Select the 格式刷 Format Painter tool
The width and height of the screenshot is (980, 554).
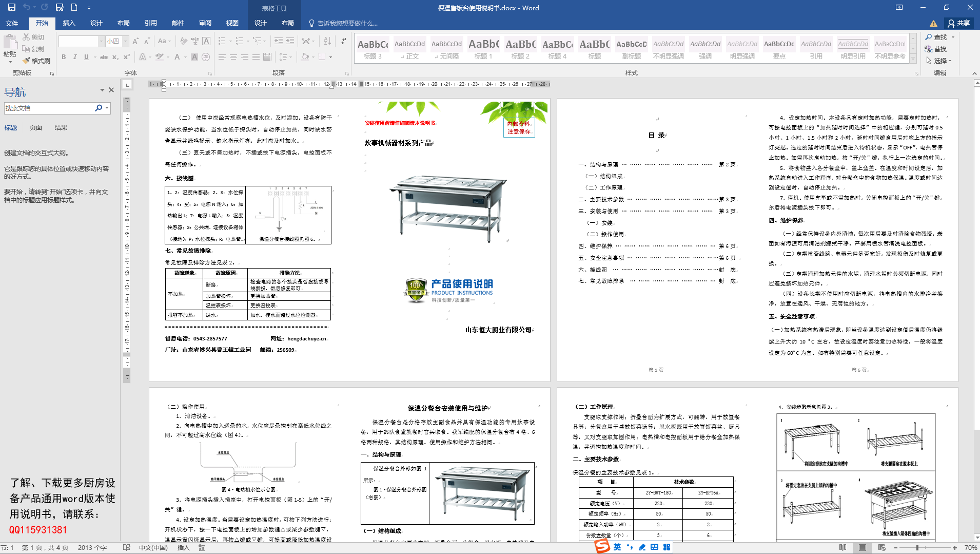pos(36,60)
